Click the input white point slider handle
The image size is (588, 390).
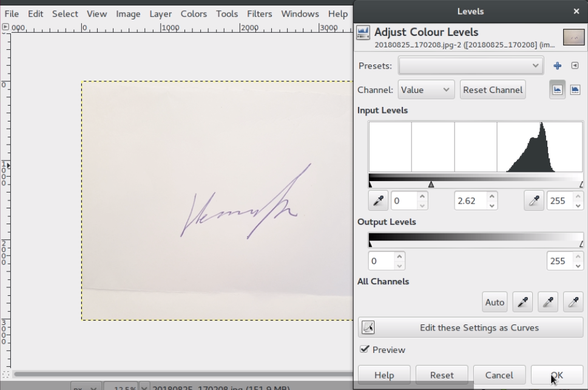point(581,184)
